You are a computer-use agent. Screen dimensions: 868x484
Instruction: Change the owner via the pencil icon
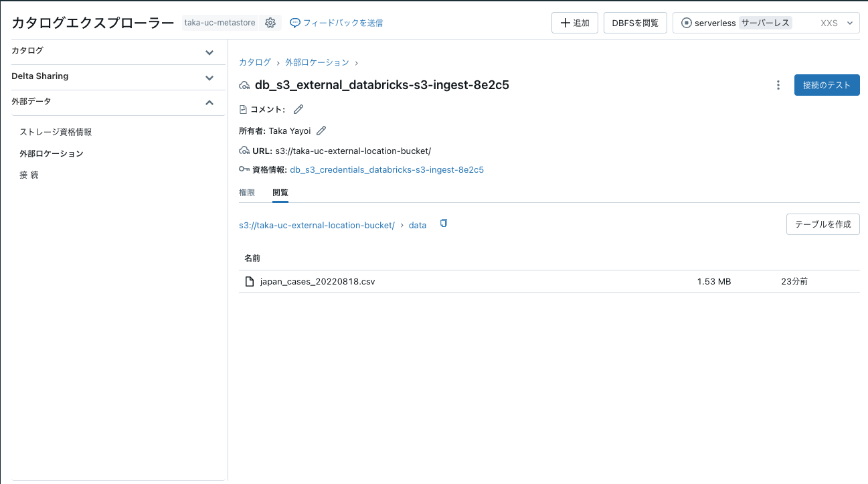point(321,130)
